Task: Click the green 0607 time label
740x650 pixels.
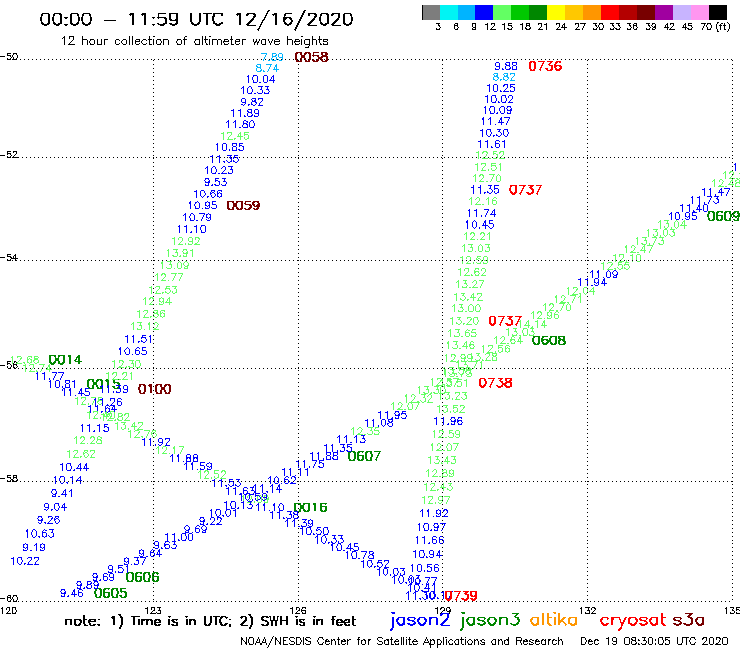Action: [x=364, y=456]
